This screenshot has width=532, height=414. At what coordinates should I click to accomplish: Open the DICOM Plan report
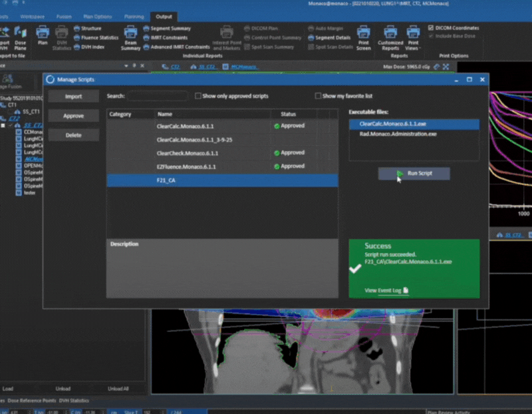(261, 29)
